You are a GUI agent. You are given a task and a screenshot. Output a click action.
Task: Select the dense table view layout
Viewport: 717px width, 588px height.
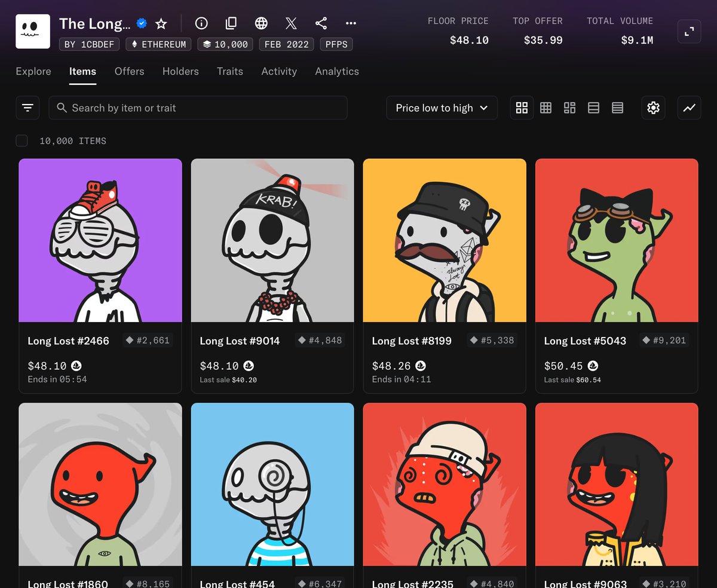pyautogui.click(x=617, y=108)
